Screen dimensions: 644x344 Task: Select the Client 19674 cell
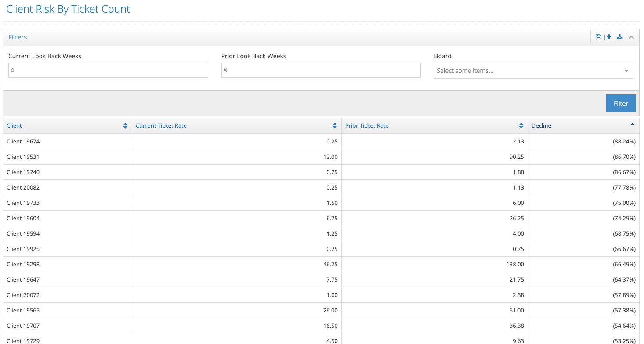click(x=67, y=141)
